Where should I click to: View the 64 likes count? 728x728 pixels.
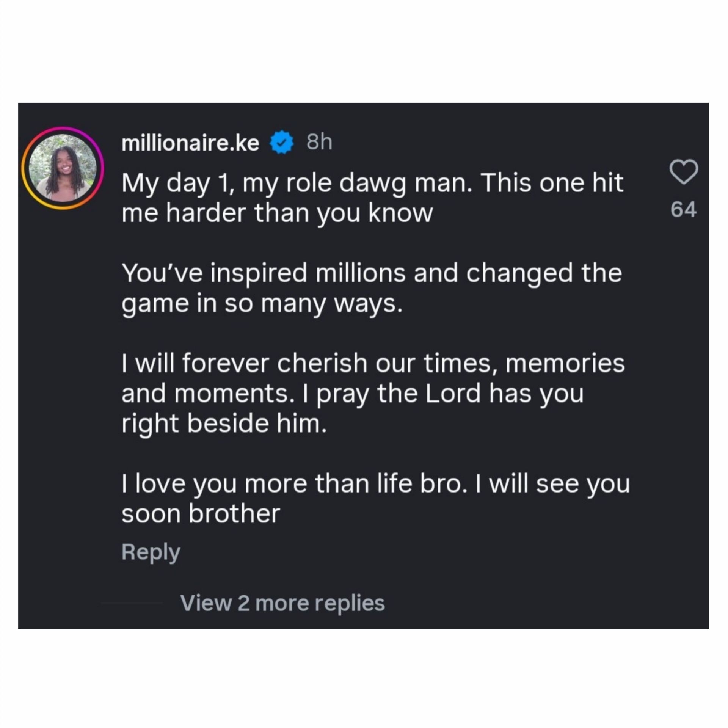[x=683, y=210]
